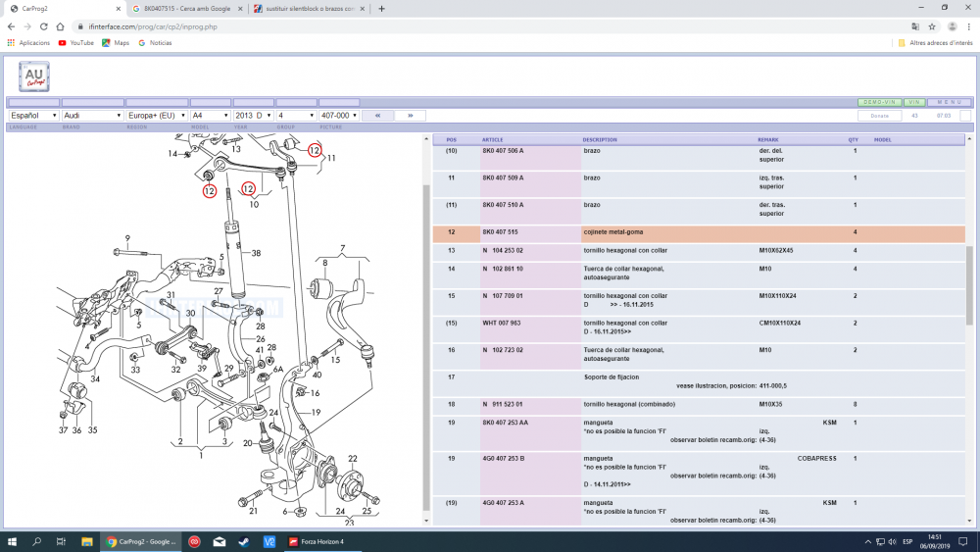Open Maps bookmark
This screenshot has height=552, width=980.
[116, 43]
